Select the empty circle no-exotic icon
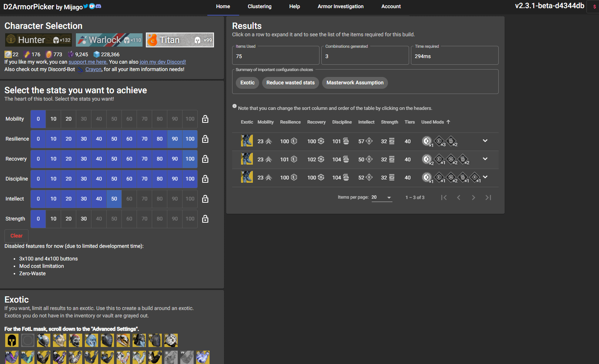The height and width of the screenshot is (364, 599). 28,340
